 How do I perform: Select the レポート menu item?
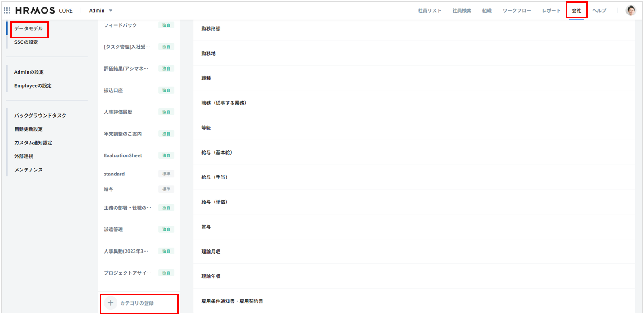click(551, 10)
